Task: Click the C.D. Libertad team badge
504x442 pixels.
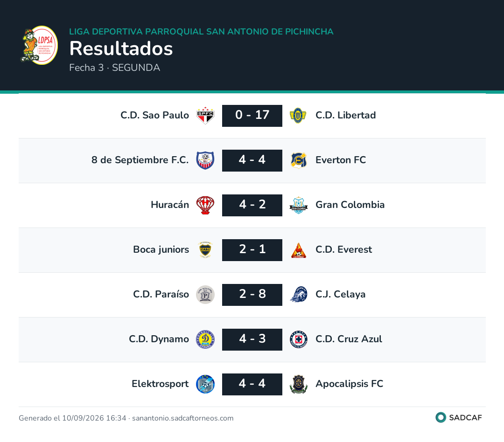Action: pos(298,116)
